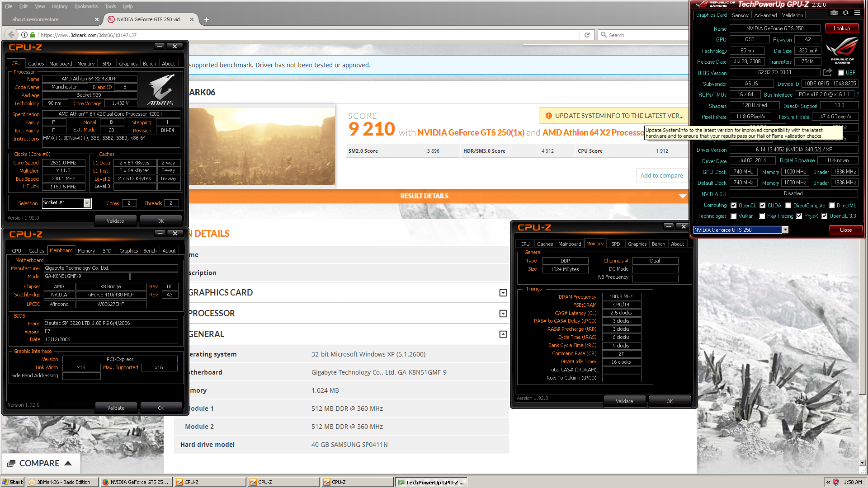Screen dimensions: 868x488
Task: Click UPDATE SYSTEMINFO TO THE LATEST VERSION banner
Action: (x=613, y=116)
